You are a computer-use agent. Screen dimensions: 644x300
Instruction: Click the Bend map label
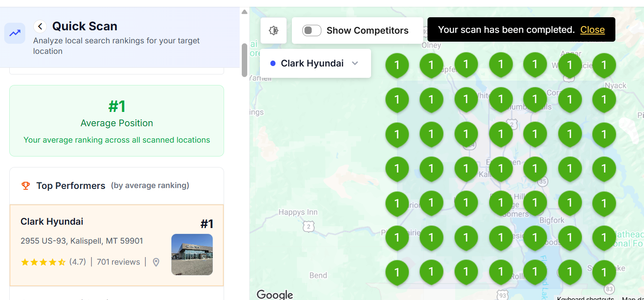click(318, 275)
